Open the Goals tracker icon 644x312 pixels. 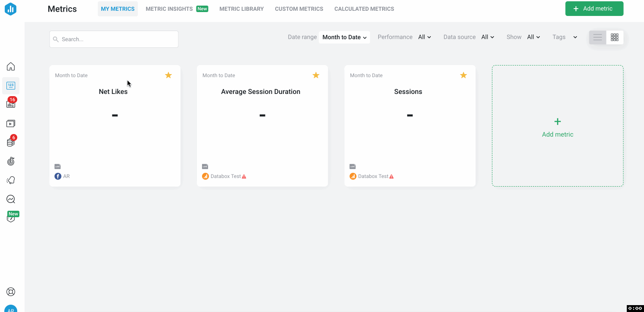coord(11,161)
